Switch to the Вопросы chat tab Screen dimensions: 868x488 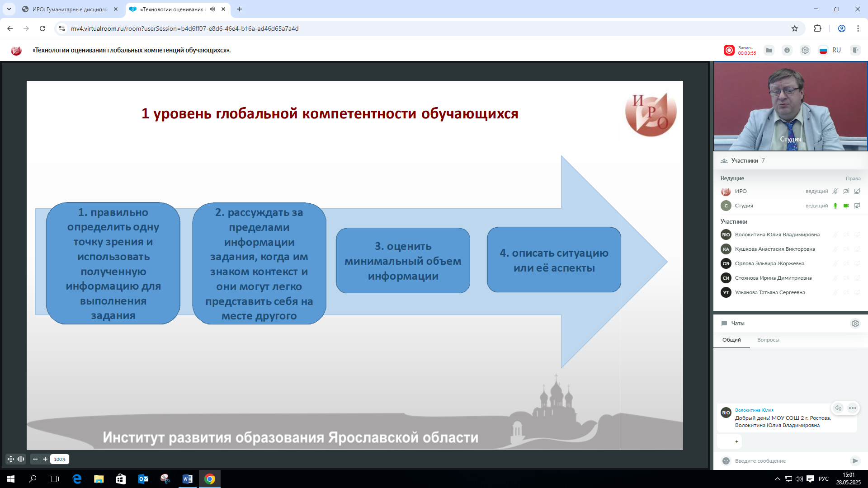pos(768,340)
